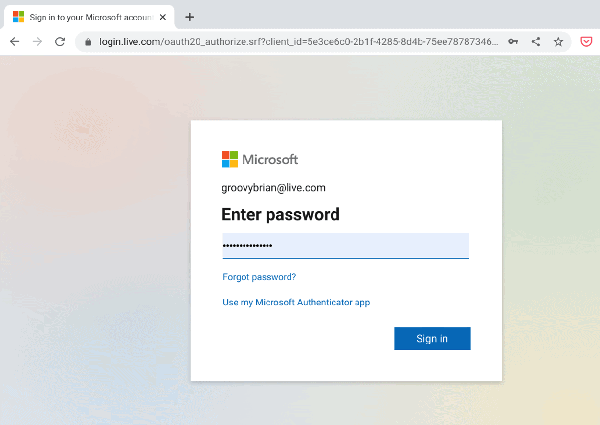Image resolution: width=600 pixels, height=425 pixels.
Task: Focus the password input field
Action: click(x=345, y=246)
